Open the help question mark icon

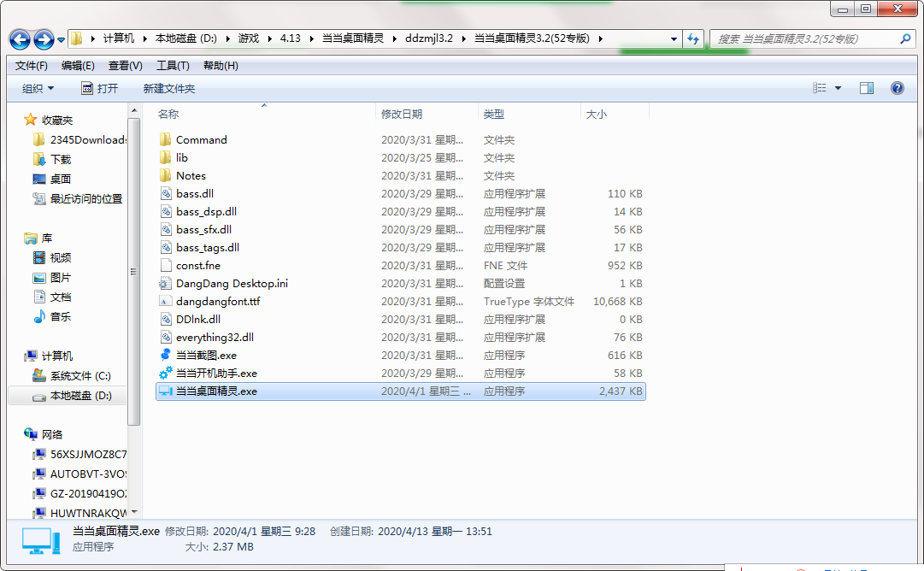click(897, 88)
